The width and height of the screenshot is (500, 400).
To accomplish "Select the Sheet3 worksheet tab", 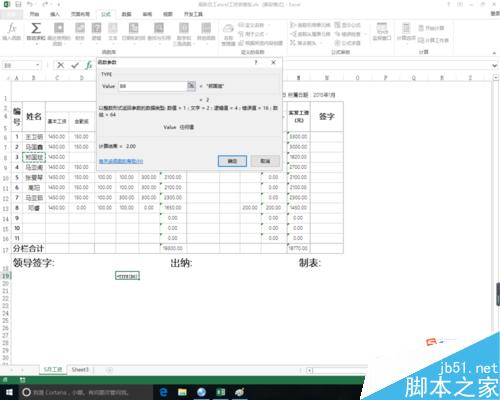I will click(x=80, y=370).
